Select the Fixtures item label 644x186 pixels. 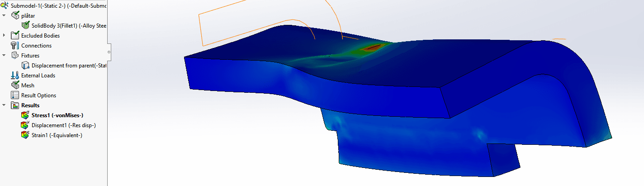tap(30, 56)
